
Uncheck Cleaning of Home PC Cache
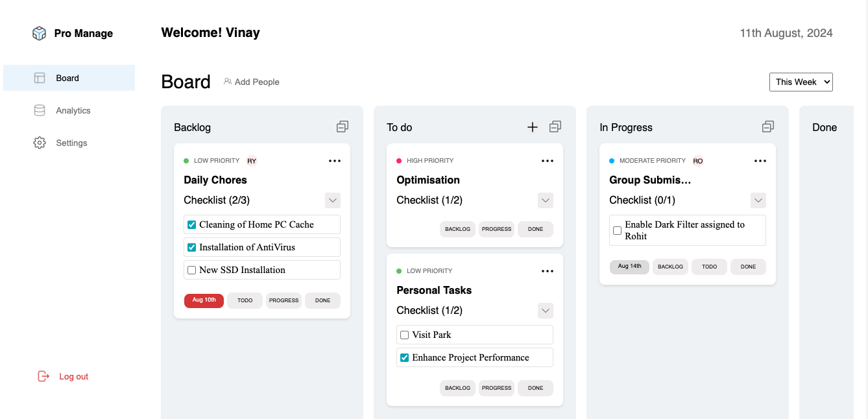[192, 225]
